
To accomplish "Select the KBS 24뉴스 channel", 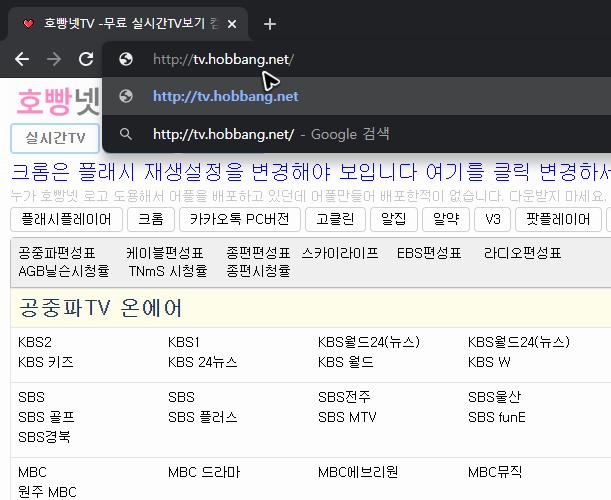I will tap(203, 362).
